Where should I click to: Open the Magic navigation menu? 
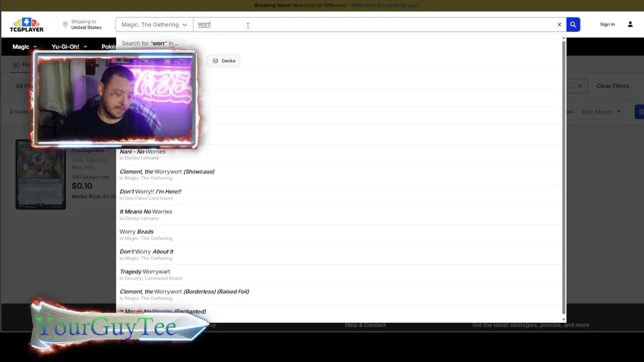(25, 47)
